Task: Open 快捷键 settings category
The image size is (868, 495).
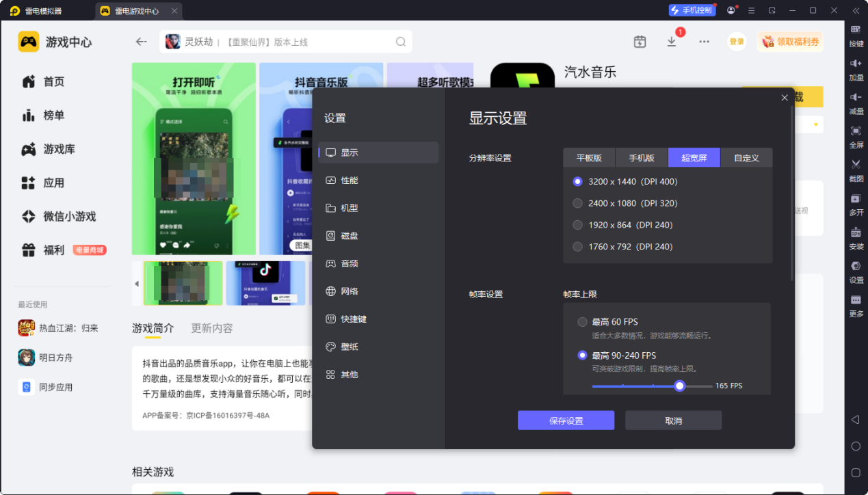Action: (x=379, y=319)
